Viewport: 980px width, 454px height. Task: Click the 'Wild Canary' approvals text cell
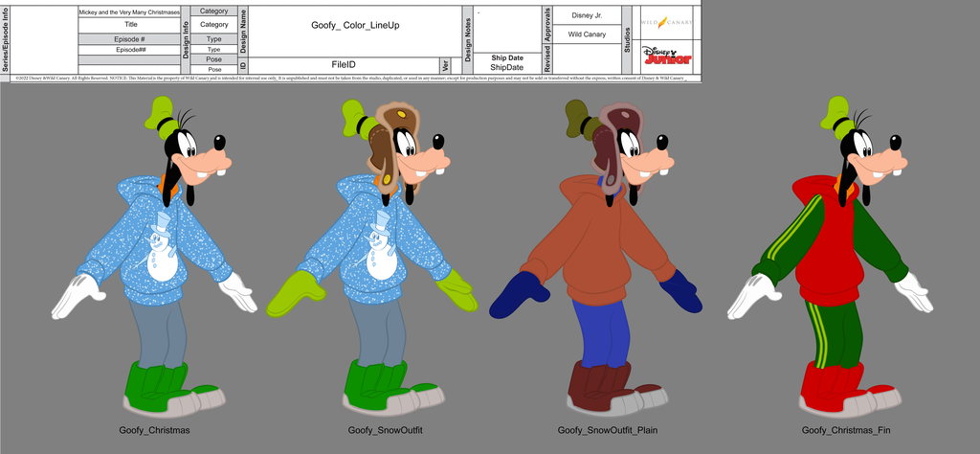(x=587, y=34)
